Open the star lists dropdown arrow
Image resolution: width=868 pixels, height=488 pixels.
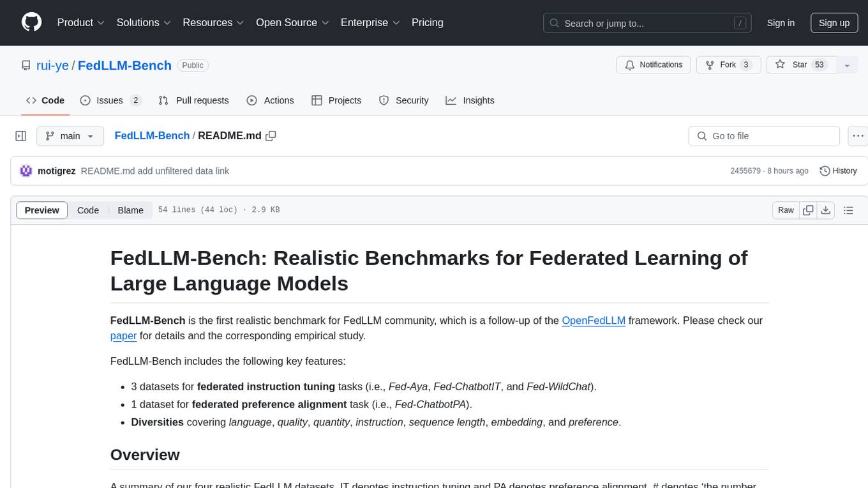tap(847, 65)
